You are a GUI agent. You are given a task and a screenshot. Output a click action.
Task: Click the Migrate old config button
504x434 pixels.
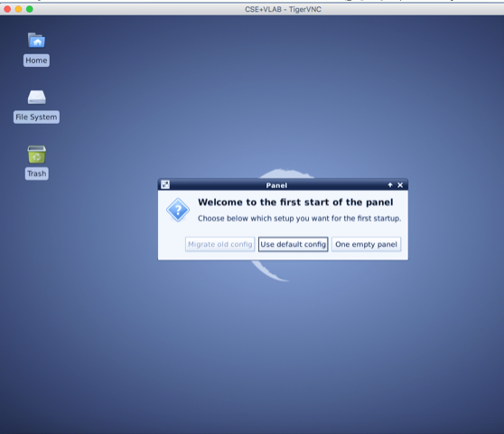[219, 244]
